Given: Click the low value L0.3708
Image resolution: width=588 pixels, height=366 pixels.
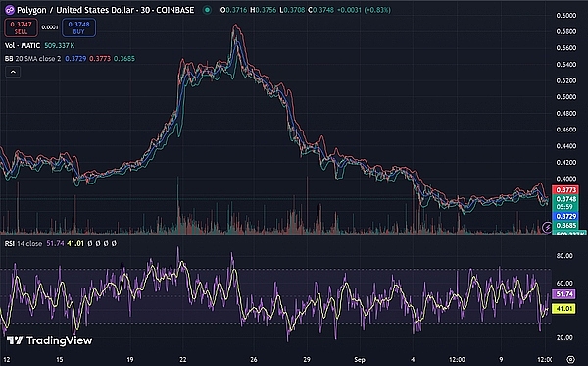Looking at the screenshot, I should [292, 10].
